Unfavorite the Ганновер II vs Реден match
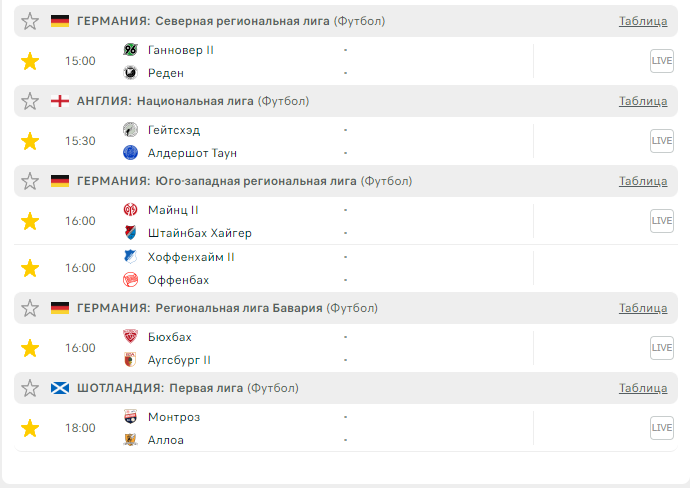Viewport: 690px width, 488px height. point(30,61)
